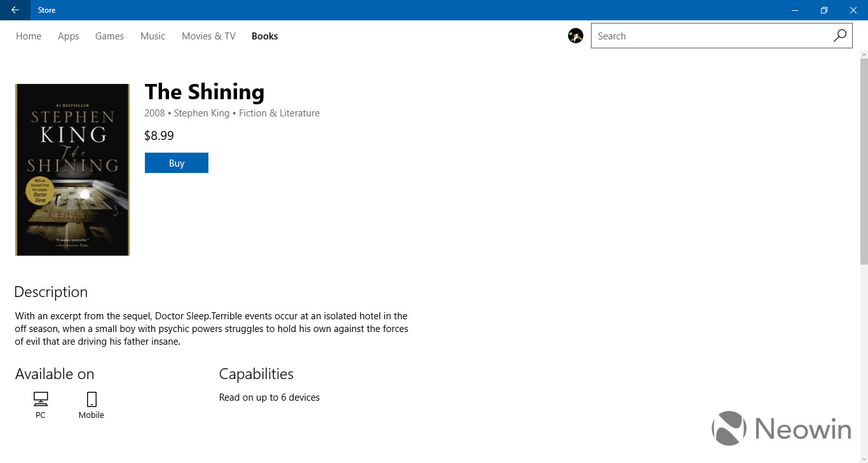Image resolution: width=868 pixels, height=463 pixels.
Task: Select the PC availability icon
Action: (x=40, y=401)
